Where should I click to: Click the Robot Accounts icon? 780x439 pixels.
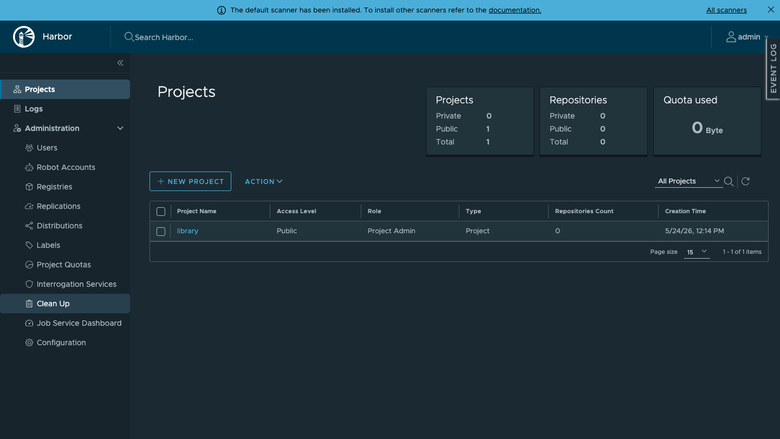click(x=29, y=167)
